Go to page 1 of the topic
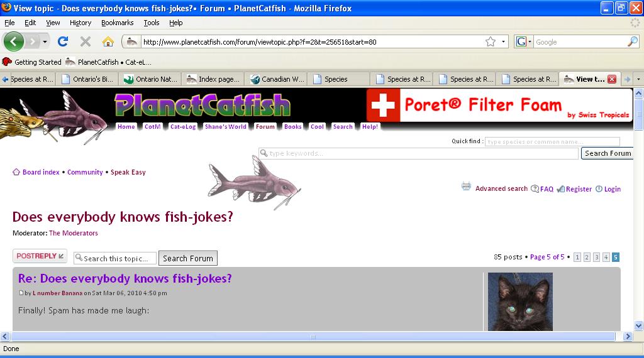This screenshot has height=358, width=644. [x=577, y=257]
